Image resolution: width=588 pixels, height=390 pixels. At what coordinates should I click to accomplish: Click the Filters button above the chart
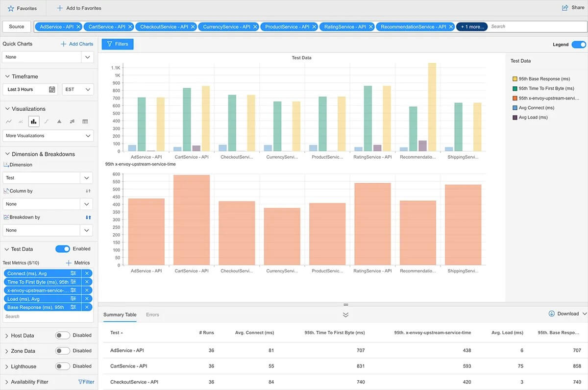click(117, 44)
